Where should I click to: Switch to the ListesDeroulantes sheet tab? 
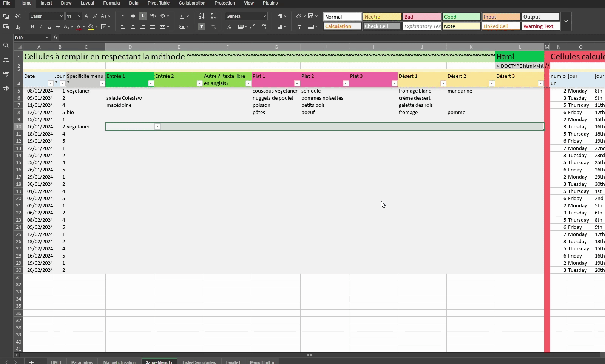(199, 362)
